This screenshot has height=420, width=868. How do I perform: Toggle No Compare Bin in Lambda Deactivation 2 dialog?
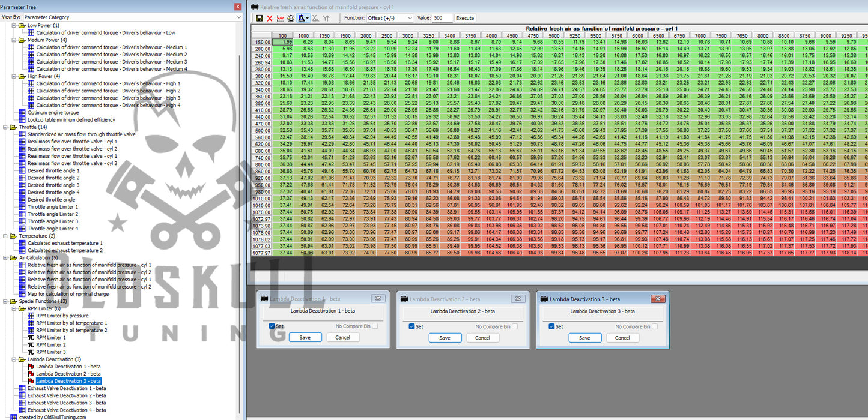pos(515,326)
